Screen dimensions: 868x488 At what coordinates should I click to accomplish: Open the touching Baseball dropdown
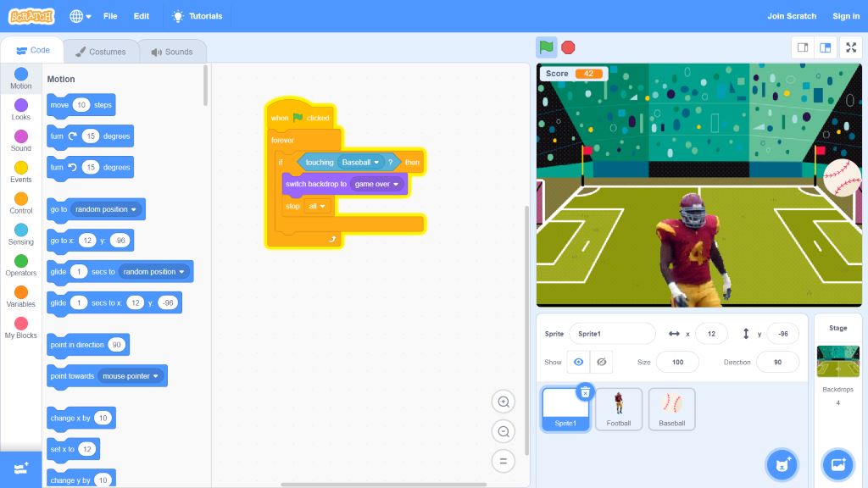(x=376, y=163)
